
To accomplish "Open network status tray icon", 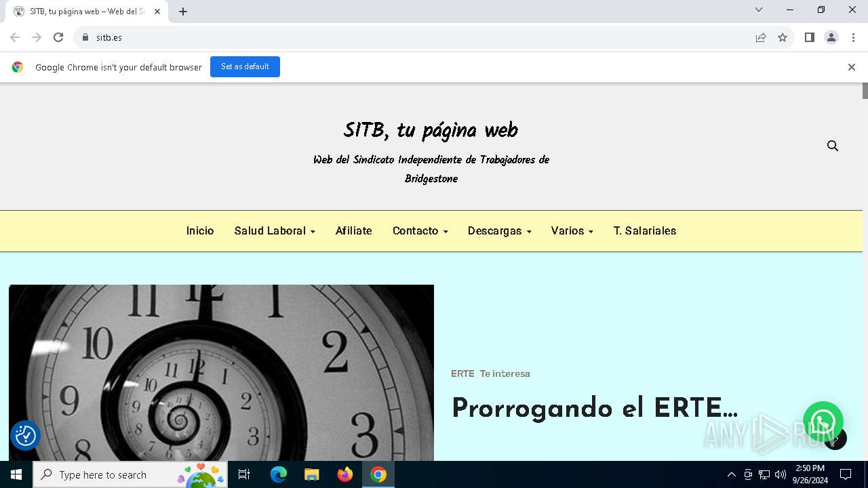I will (764, 474).
